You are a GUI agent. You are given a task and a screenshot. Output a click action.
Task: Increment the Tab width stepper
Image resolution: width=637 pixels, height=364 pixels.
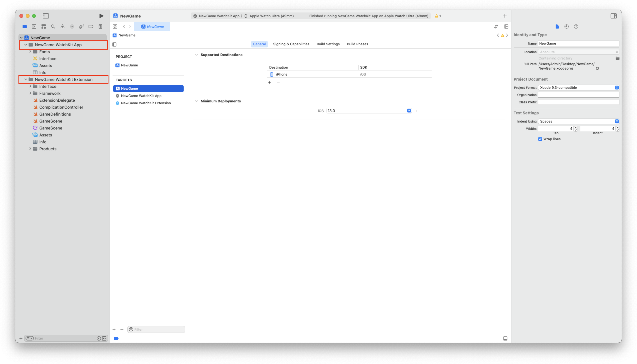click(x=576, y=127)
